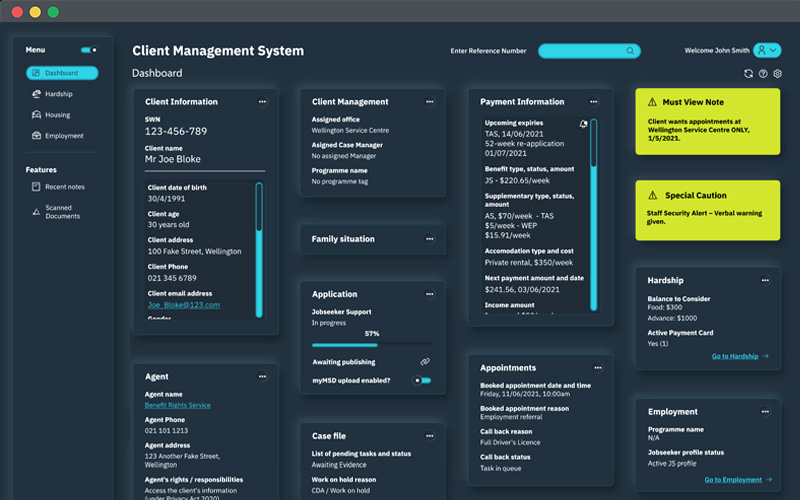
Task: Click the Hardship icon in sidebar menu
Action: (36, 94)
